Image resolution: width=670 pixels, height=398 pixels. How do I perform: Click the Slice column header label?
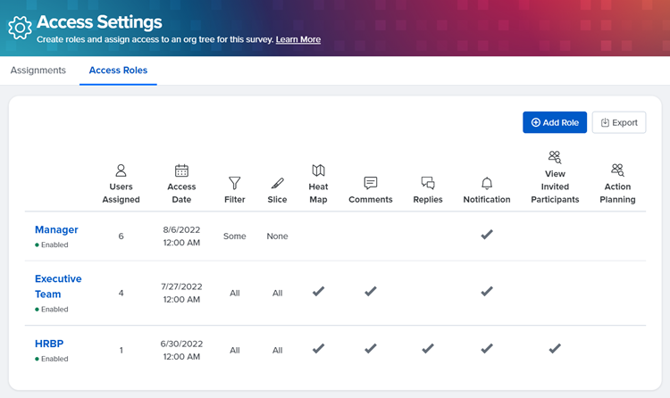277,199
